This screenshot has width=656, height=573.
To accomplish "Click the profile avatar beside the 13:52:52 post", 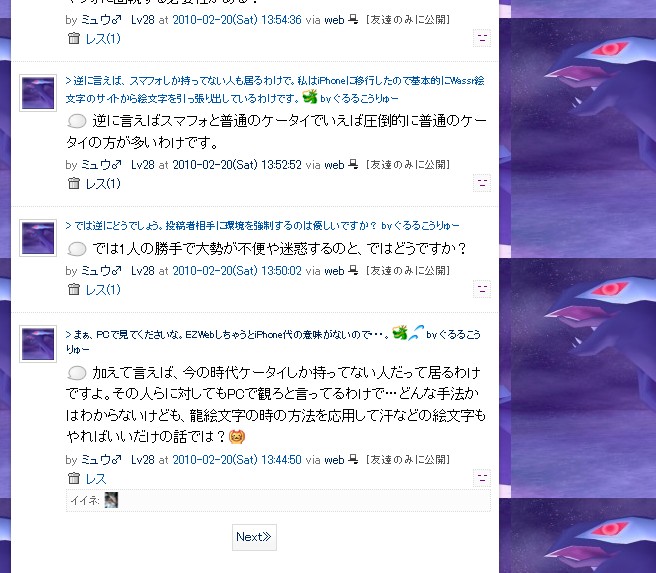I will (x=38, y=93).
